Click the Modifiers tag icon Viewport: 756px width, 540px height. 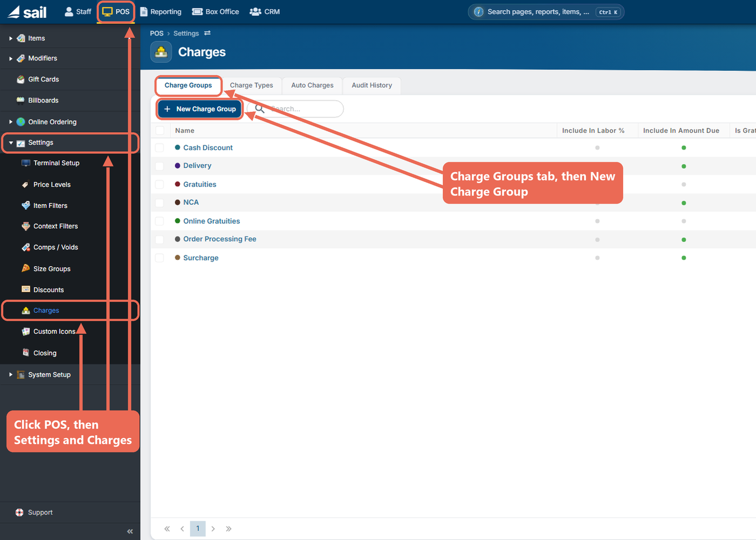coord(21,58)
